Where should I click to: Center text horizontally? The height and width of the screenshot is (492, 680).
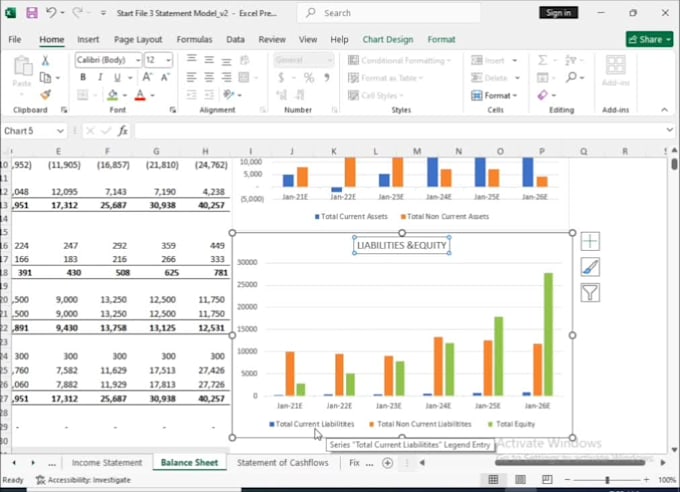tap(209, 78)
